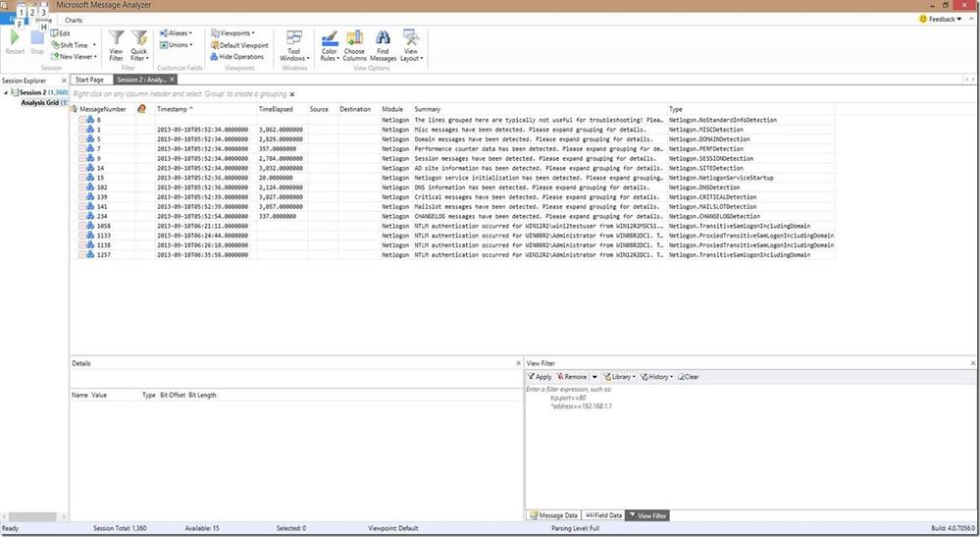
Task: Expand message row 139
Action: [81, 197]
